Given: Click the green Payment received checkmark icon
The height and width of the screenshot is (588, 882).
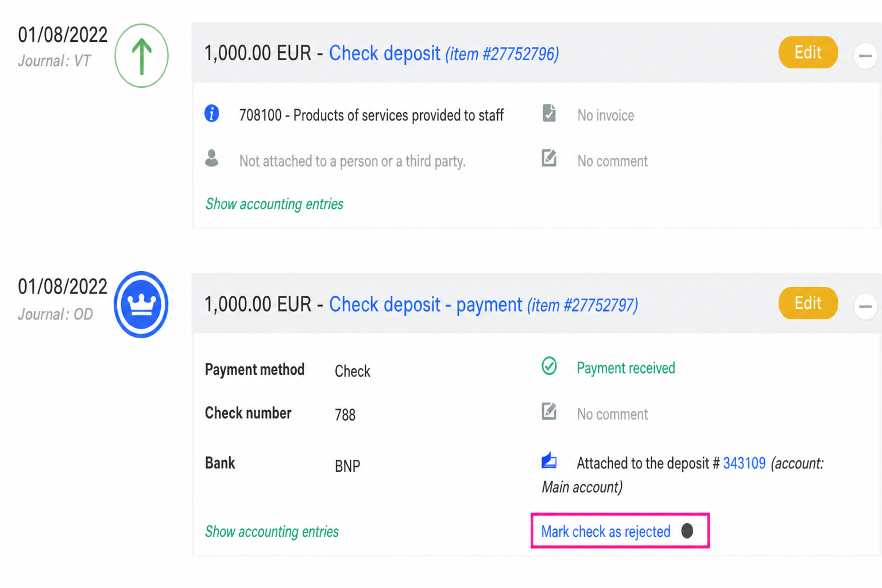Looking at the screenshot, I should (x=550, y=366).
